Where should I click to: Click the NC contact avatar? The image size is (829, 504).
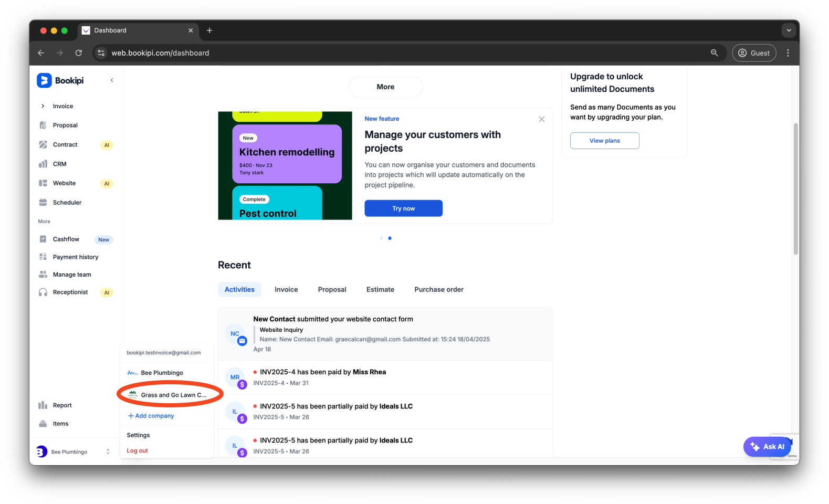(x=235, y=334)
